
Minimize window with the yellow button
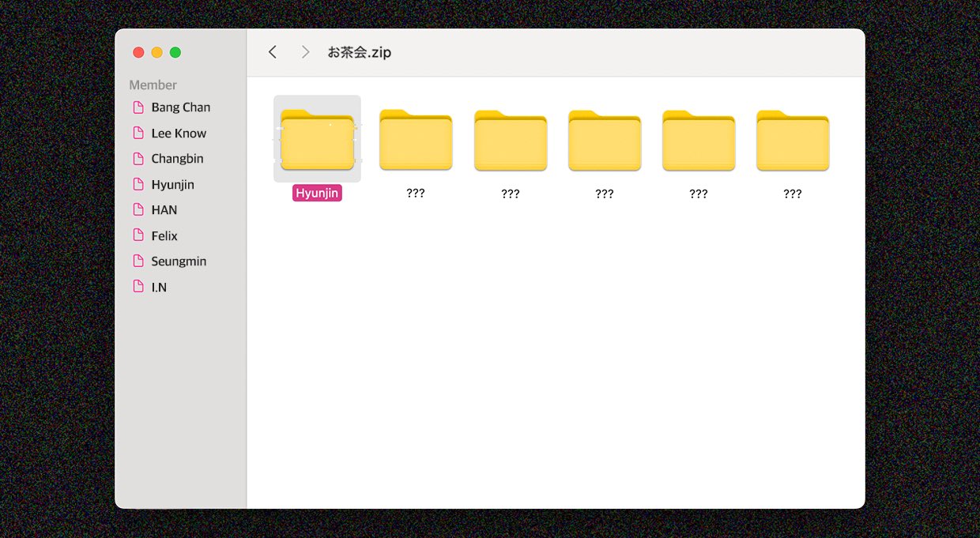pos(156,52)
